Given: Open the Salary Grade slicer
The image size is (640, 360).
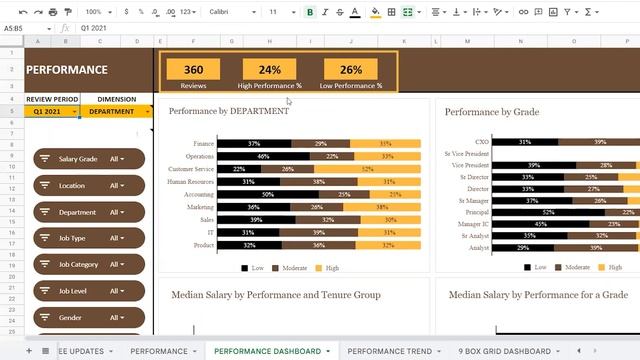Looking at the screenshot, I should tap(89, 159).
